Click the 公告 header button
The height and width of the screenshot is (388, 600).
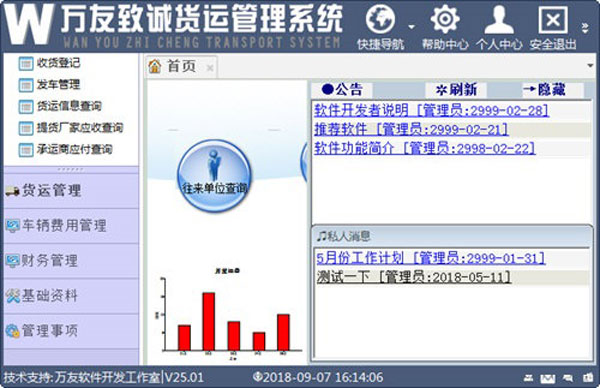pos(342,90)
